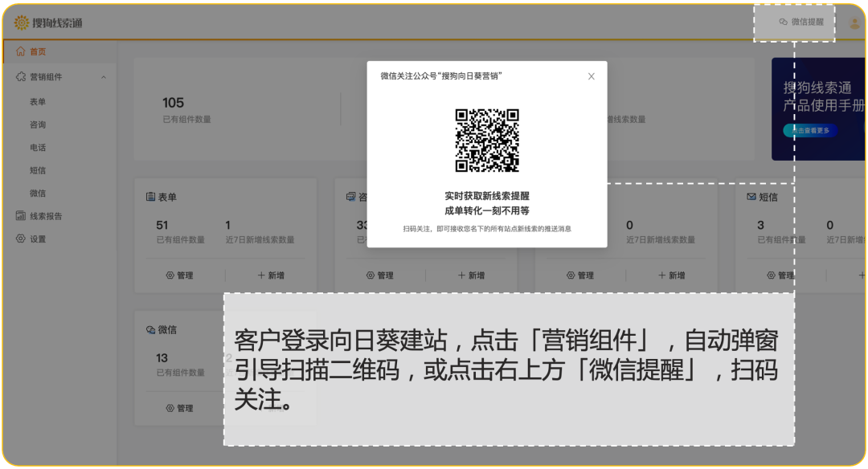Open the 搜狗线索通产品使用手册 banner
868x469 pixels.
pos(818,109)
